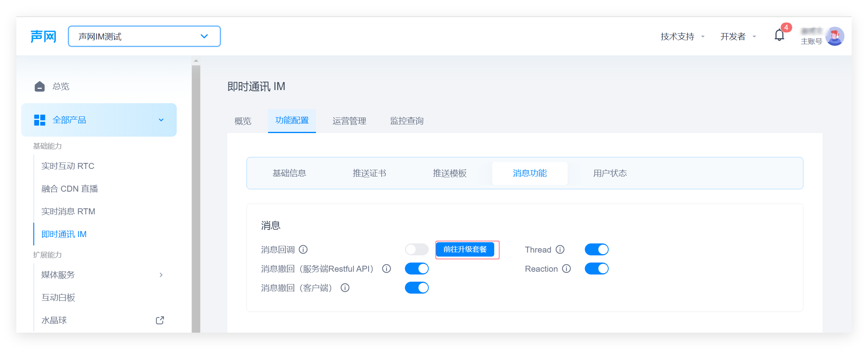Viewport: 868px width, 349px height.
Task: Show info for 消息撤回 服务端Restful API
Action: (387, 269)
